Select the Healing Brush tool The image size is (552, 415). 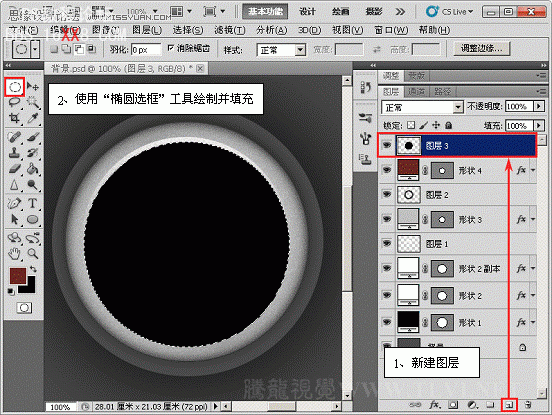pyautogui.click(x=14, y=137)
